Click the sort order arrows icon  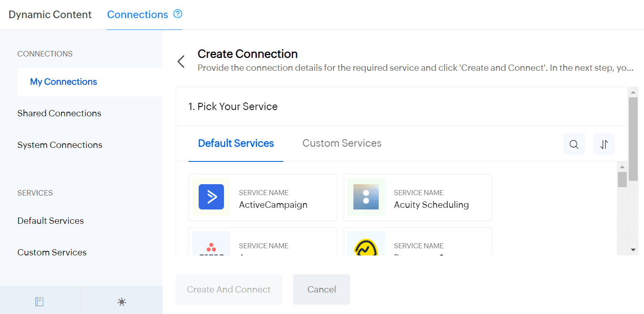click(604, 144)
